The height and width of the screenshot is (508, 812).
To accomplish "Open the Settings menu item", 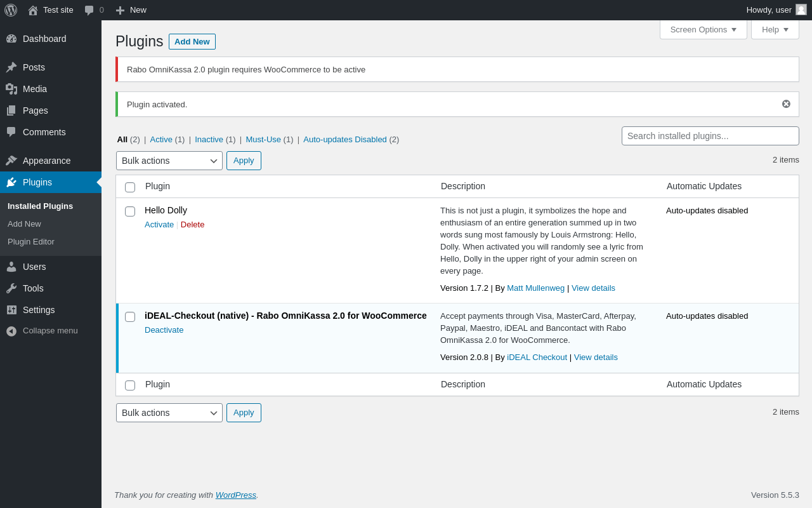I will pyautogui.click(x=51, y=310).
